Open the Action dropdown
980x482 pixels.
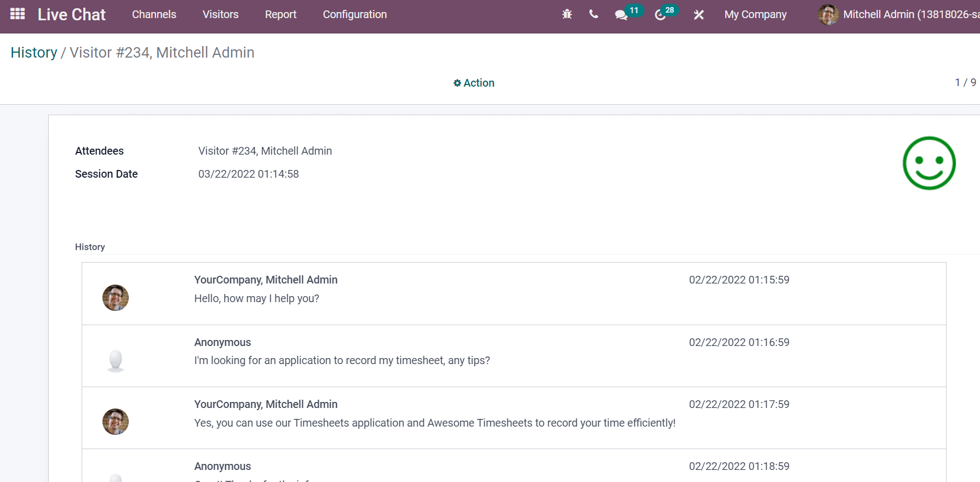[x=474, y=83]
